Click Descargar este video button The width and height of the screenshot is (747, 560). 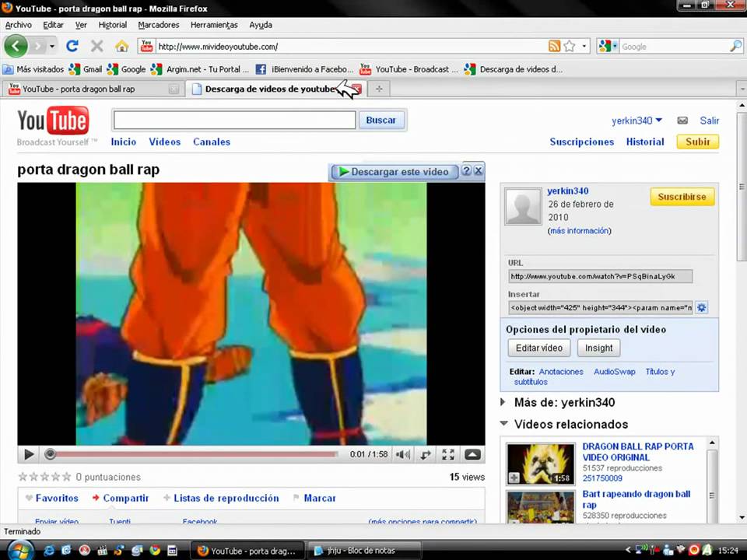tap(394, 171)
